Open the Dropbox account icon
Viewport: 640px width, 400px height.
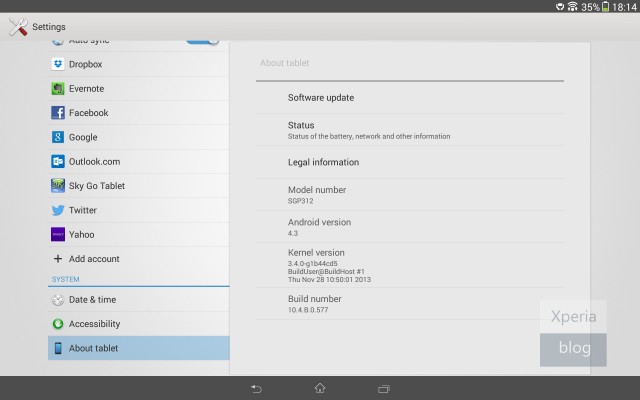point(58,64)
